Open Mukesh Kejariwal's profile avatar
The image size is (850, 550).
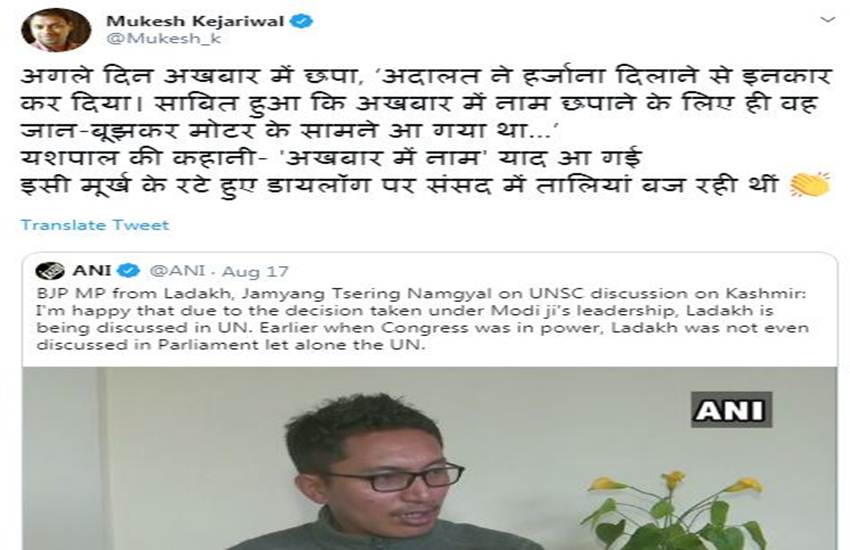(56, 30)
